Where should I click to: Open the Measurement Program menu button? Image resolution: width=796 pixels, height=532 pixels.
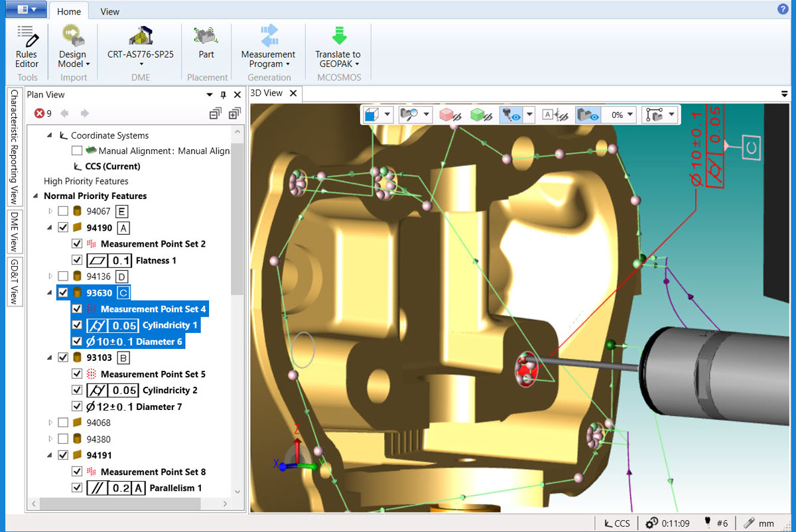(268, 59)
